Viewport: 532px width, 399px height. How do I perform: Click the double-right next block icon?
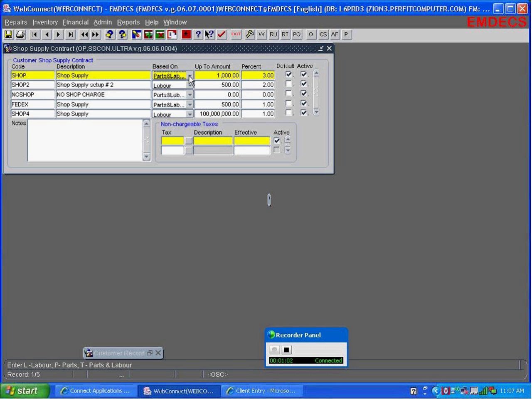point(96,34)
